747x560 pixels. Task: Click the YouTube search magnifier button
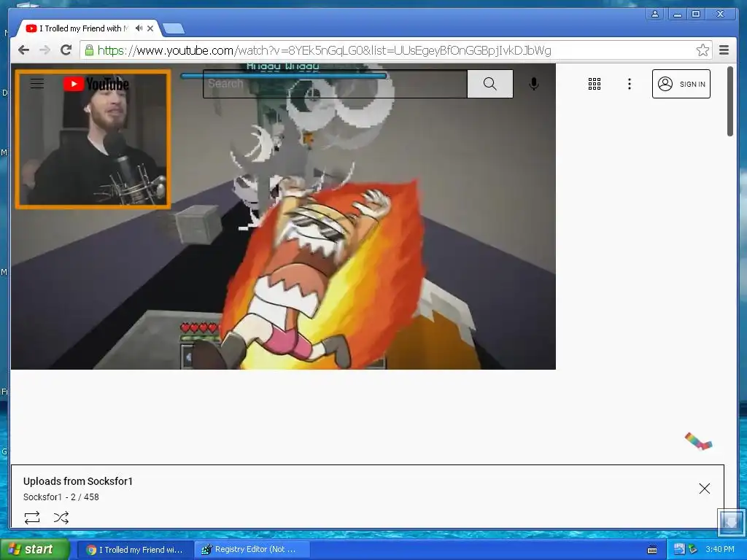[489, 84]
